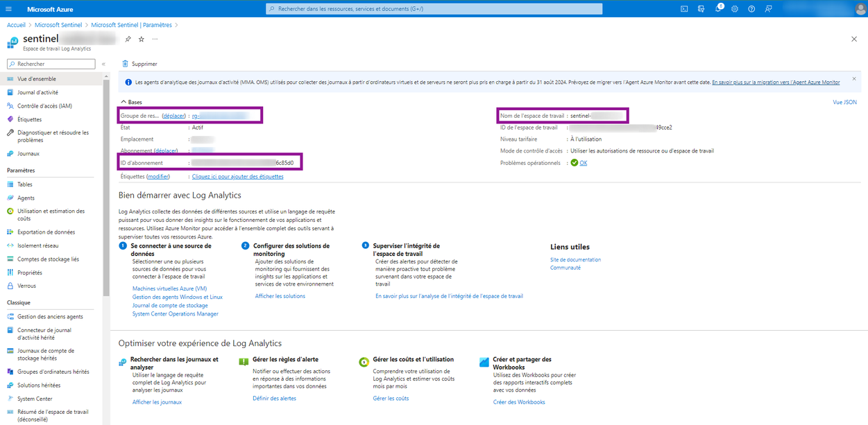This screenshot has width=868, height=425.
Task: Open the more options ellipsis beside title
Action: click(155, 39)
